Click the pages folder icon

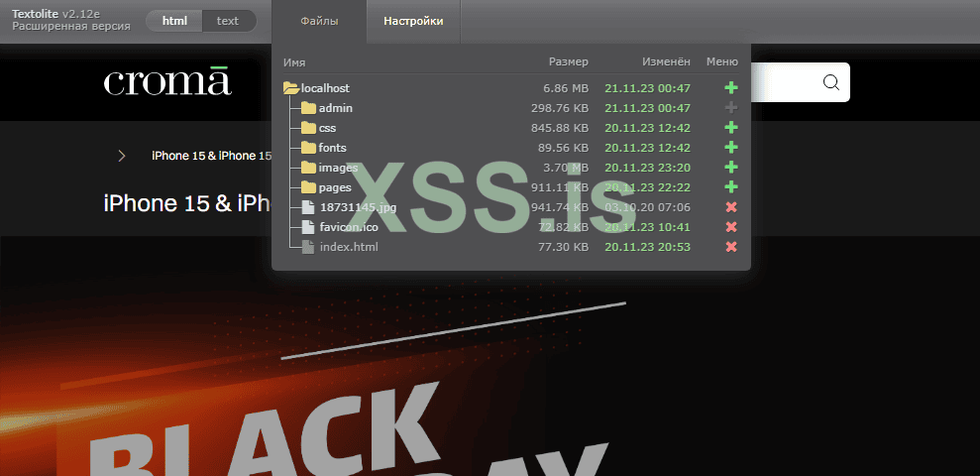tap(309, 187)
